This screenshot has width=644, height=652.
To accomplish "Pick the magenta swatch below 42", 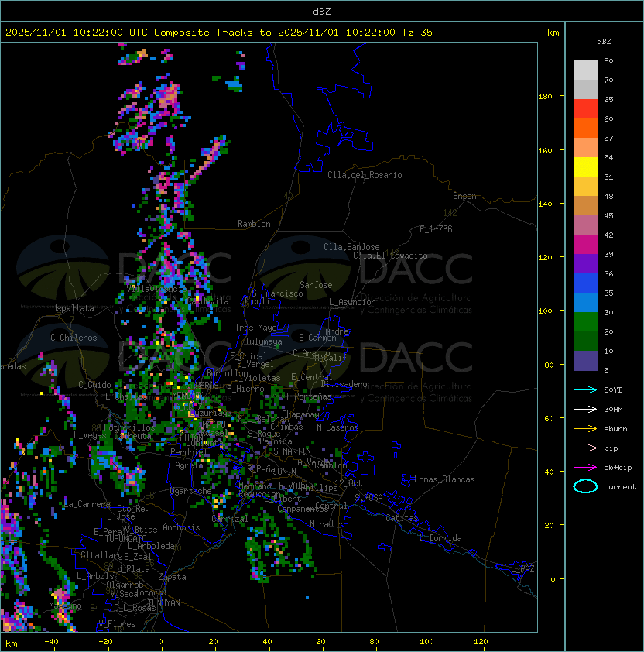I will [x=585, y=245].
